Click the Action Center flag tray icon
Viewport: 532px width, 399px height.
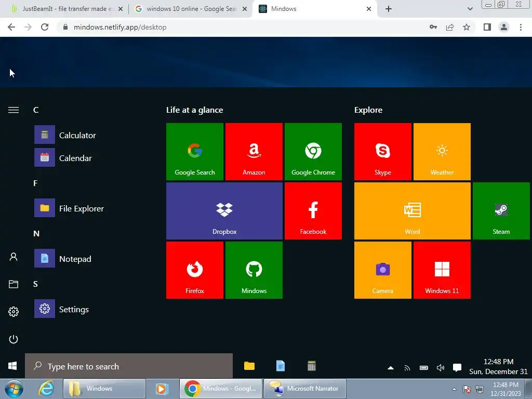[x=467, y=389]
